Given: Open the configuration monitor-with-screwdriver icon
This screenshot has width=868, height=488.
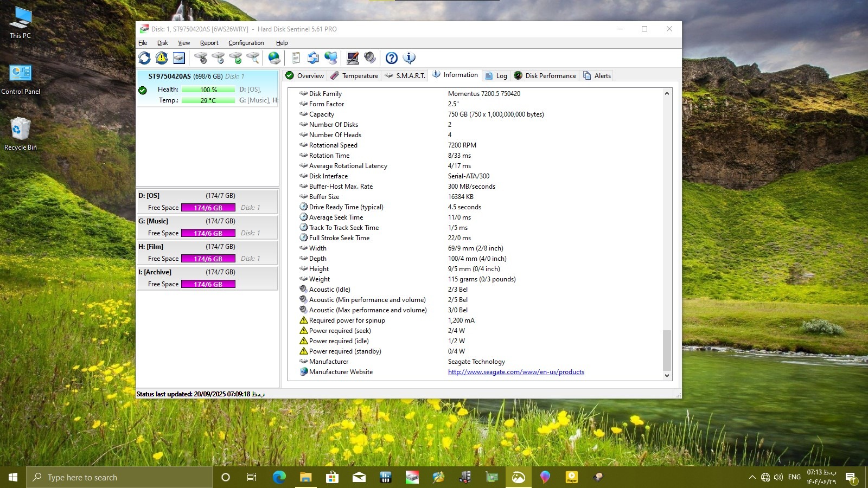Looking at the screenshot, I should (x=353, y=58).
